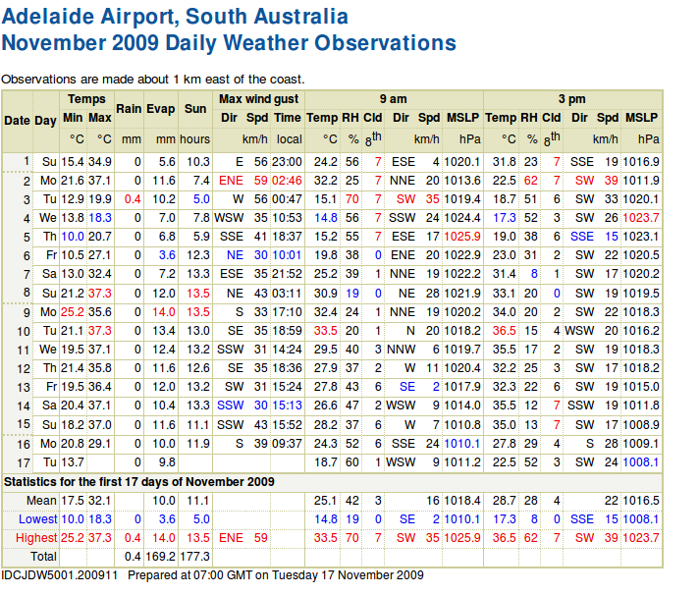Click the "IDCJDW5001.200911" product code
The image size is (700, 595).
tap(59, 575)
